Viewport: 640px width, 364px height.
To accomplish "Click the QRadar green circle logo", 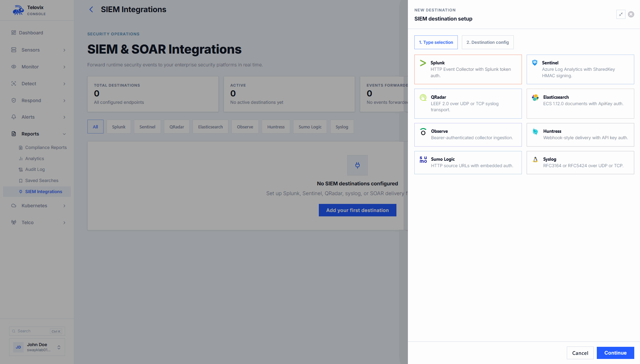I will tap(423, 97).
